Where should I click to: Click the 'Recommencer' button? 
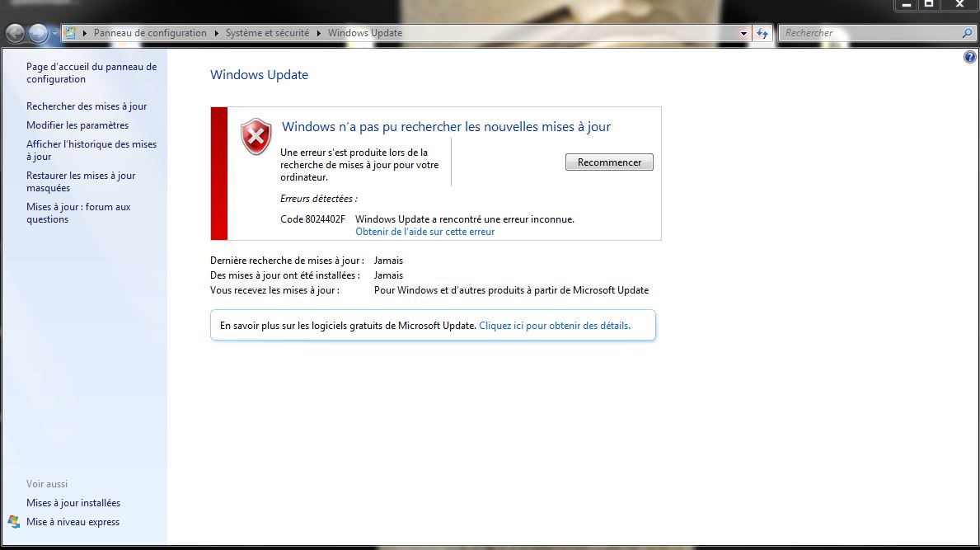click(x=609, y=162)
